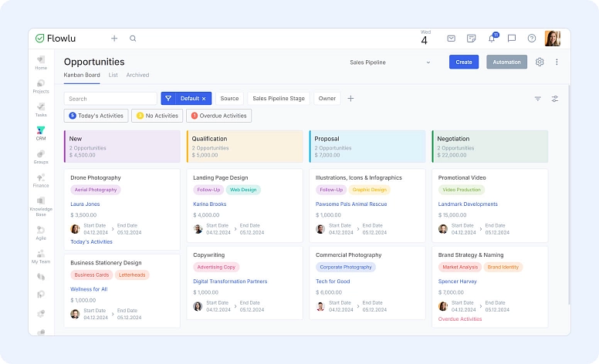Open the notifications bell icon

492,39
